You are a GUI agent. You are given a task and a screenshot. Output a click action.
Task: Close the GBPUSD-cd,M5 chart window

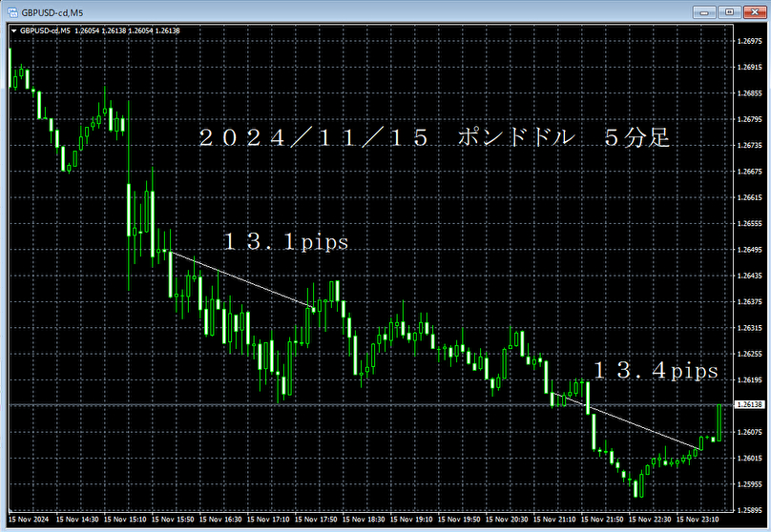coord(755,11)
